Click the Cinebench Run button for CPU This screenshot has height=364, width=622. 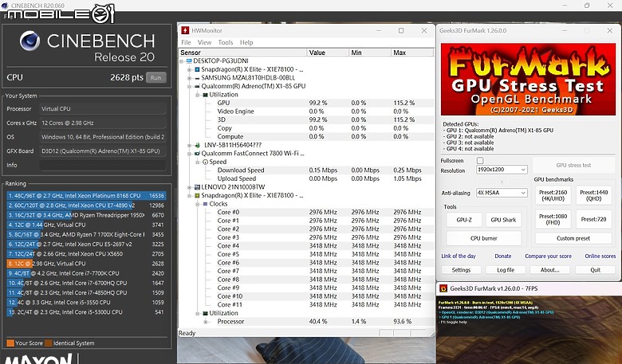(155, 77)
